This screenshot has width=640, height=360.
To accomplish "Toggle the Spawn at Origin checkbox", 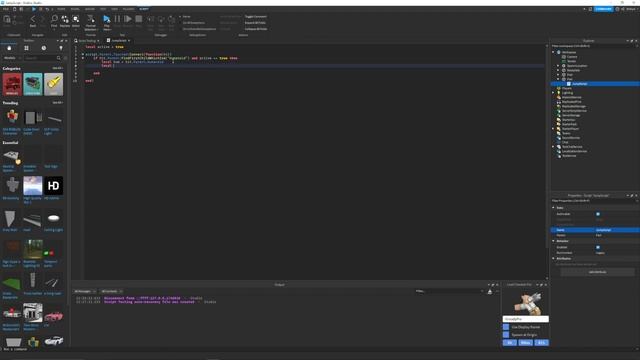I will click(x=506, y=335).
